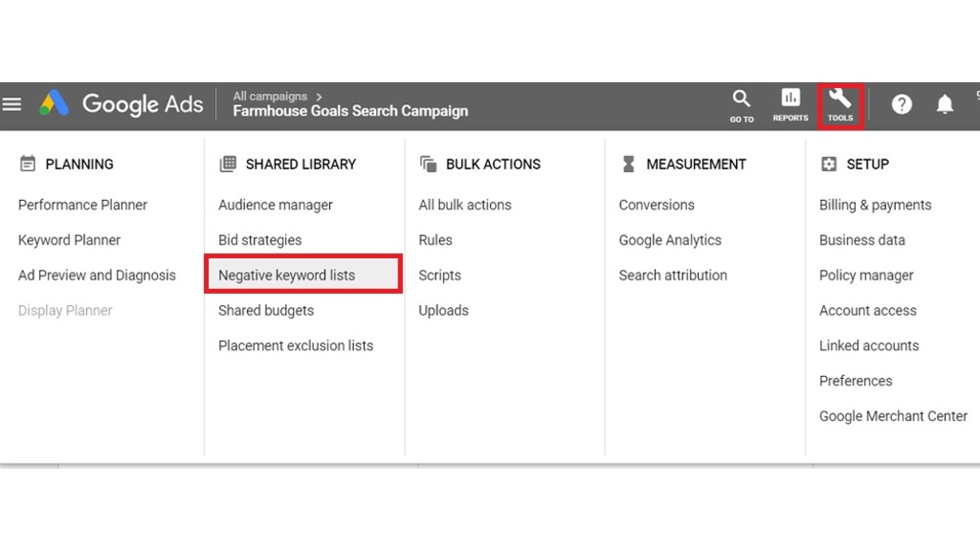
Task: Click the SETUP heading
Action: point(867,165)
